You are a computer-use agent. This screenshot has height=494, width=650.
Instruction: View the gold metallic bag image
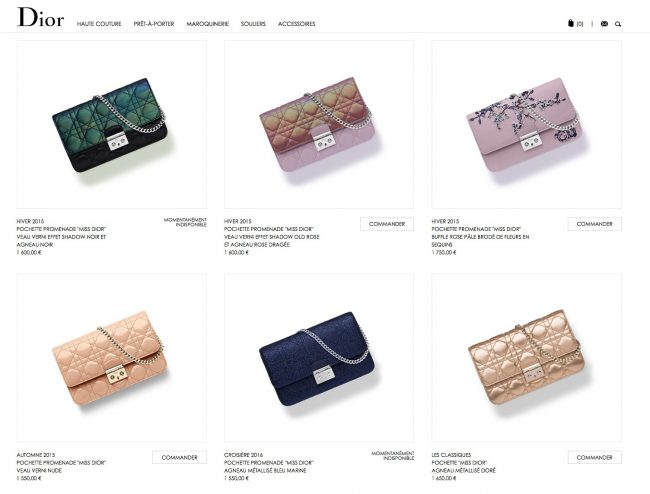526,358
